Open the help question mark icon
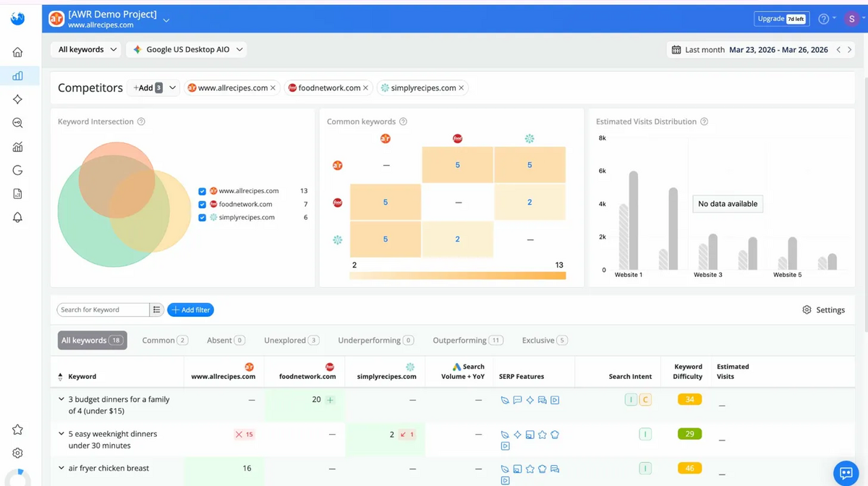 pos(823,19)
